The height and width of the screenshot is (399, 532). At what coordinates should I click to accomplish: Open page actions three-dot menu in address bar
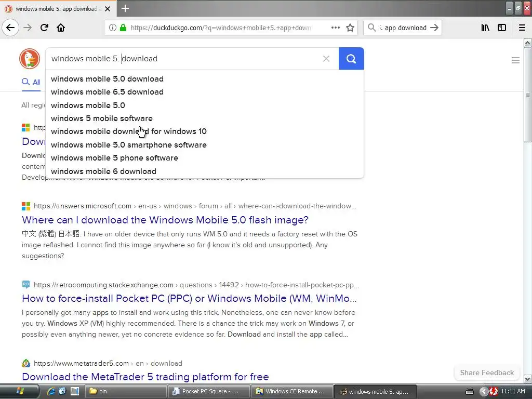pyautogui.click(x=336, y=28)
